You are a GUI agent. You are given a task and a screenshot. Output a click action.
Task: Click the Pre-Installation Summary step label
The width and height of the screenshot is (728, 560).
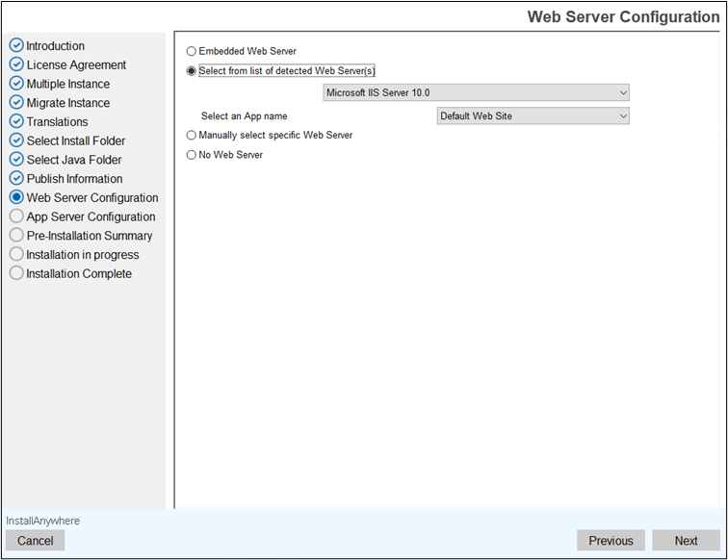(89, 236)
